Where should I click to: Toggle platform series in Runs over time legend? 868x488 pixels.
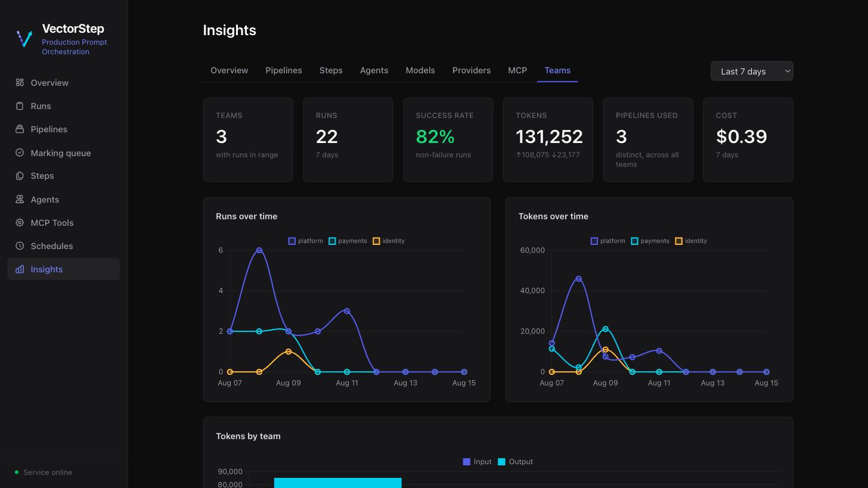[305, 241]
